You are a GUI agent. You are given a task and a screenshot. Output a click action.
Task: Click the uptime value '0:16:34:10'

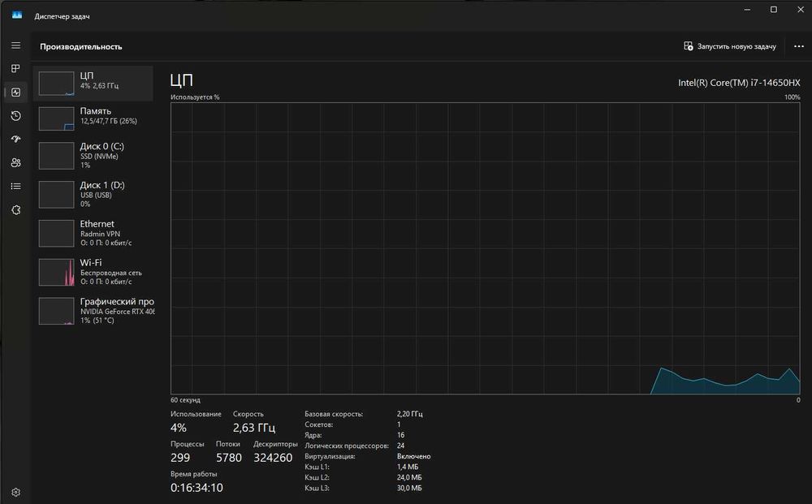pos(197,488)
